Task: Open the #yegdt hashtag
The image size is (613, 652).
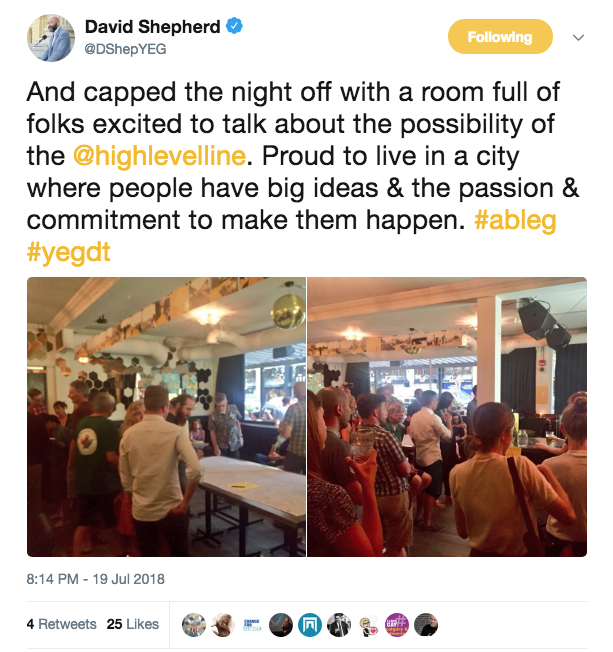Action: point(69,253)
